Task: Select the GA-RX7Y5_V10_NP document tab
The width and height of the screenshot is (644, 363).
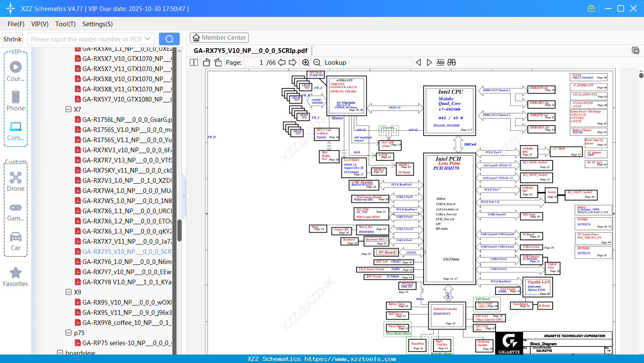Action: [250, 50]
